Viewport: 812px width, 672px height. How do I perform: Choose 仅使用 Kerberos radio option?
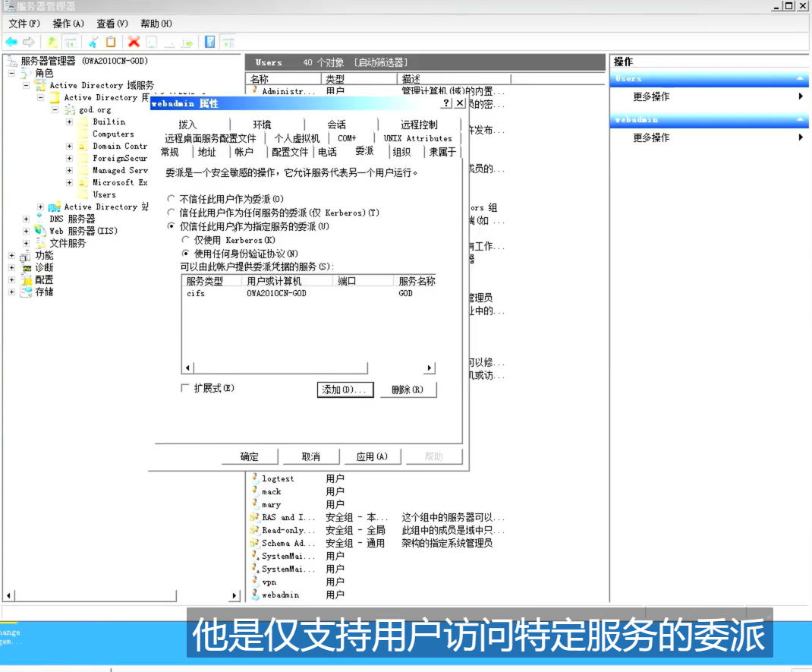185,240
